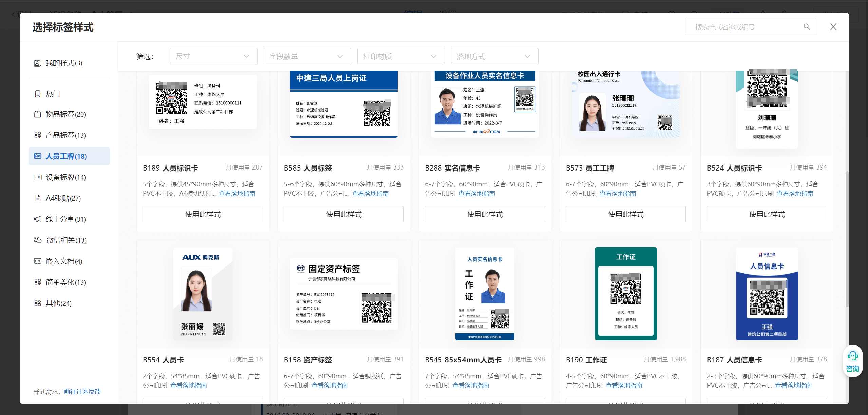Select 我的样式(3) in sidebar
868x415 pixels.
point(69,63)
